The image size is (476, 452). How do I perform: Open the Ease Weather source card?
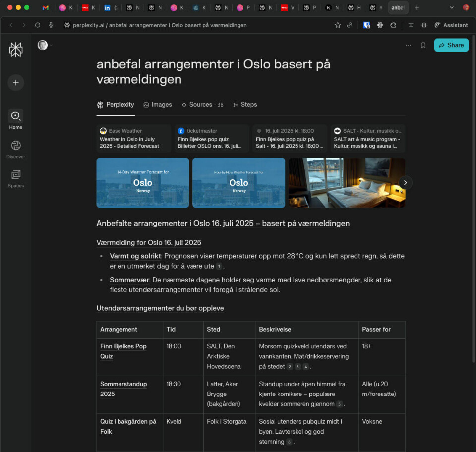pyautogui.click(x=134, y=138)
